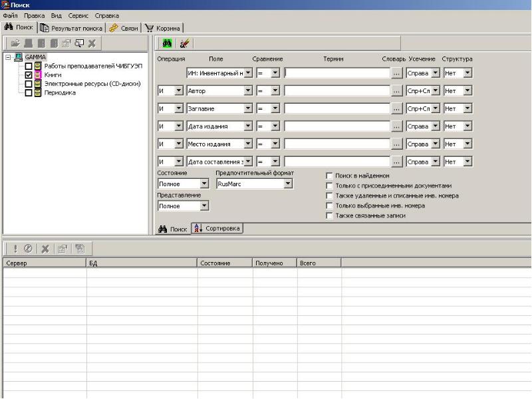Click the open-folder icon in left toolbar
Viewport: 532px width, 399px height.
pyautogui.click(x=15, y=43)
